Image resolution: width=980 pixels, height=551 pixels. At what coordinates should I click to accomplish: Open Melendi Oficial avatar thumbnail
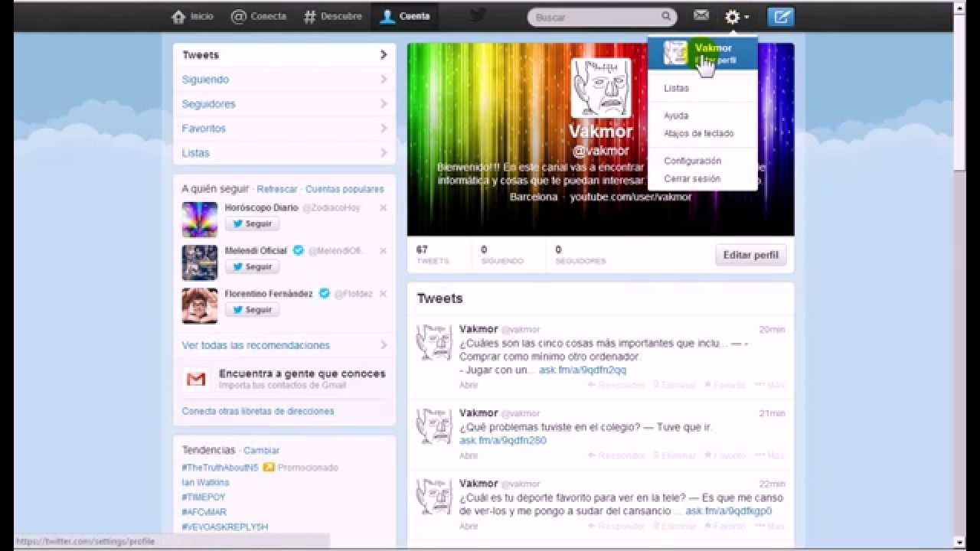(200, 262)
